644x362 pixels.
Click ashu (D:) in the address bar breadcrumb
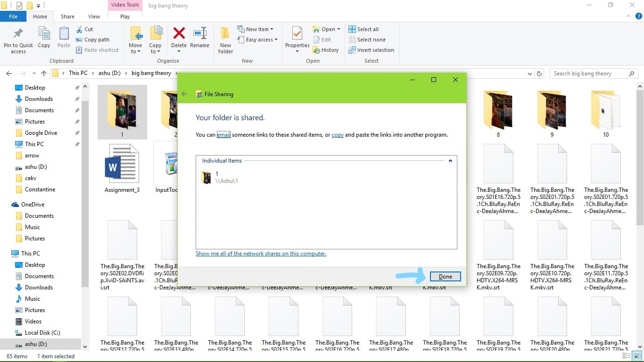pos(109,74)
